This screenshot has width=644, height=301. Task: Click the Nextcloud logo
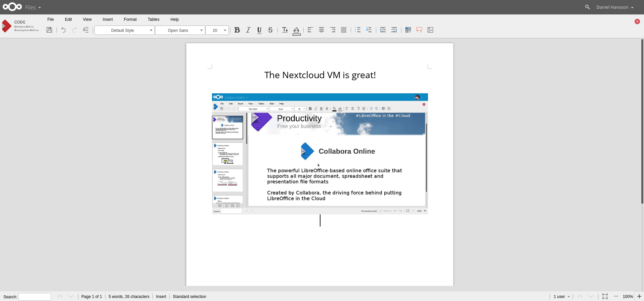pos(12,7)
